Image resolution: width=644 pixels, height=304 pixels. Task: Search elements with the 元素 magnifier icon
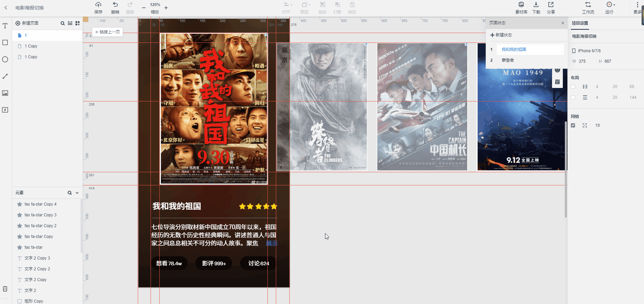(70, 193)
